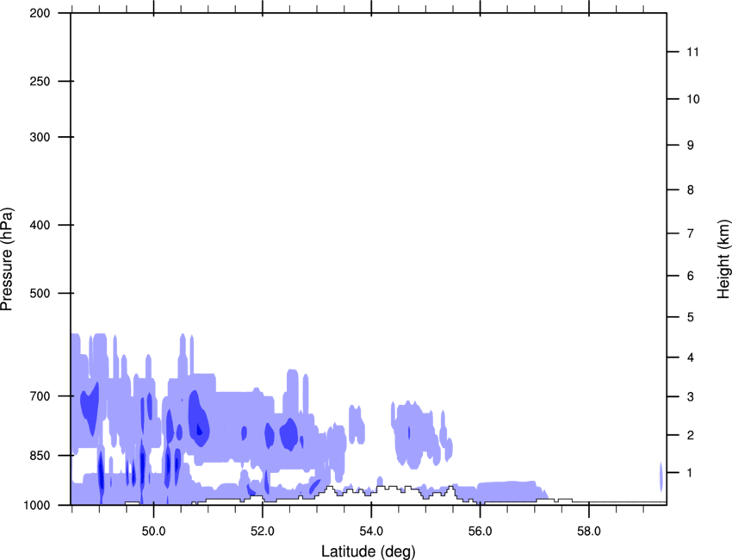Pick the 11 km height label
Image resolution: width=732 pixels, height=560 pixels.
tap(692, 52)
